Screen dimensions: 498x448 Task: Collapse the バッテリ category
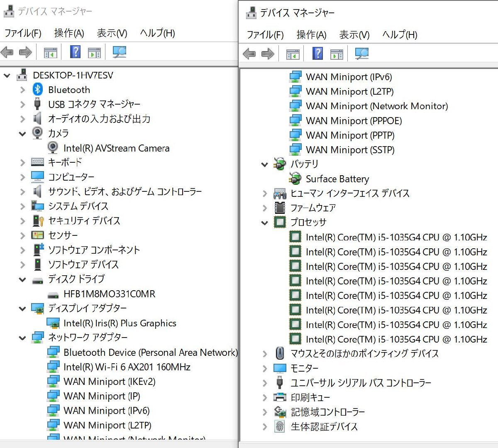point(265,164)
